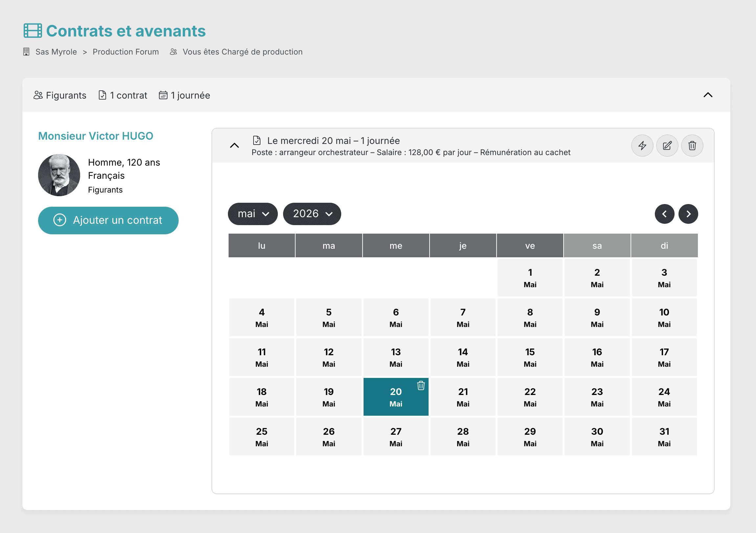Select day 27 Mai in calendar
Viewport: 756px width, 533px height.
396,436
